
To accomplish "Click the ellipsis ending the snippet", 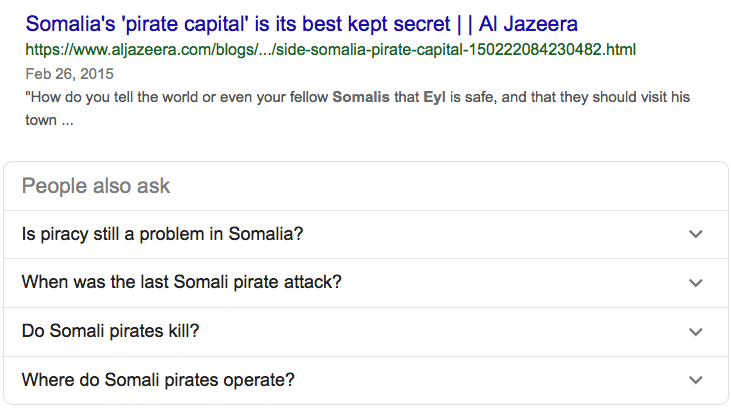I will point(68,122).
